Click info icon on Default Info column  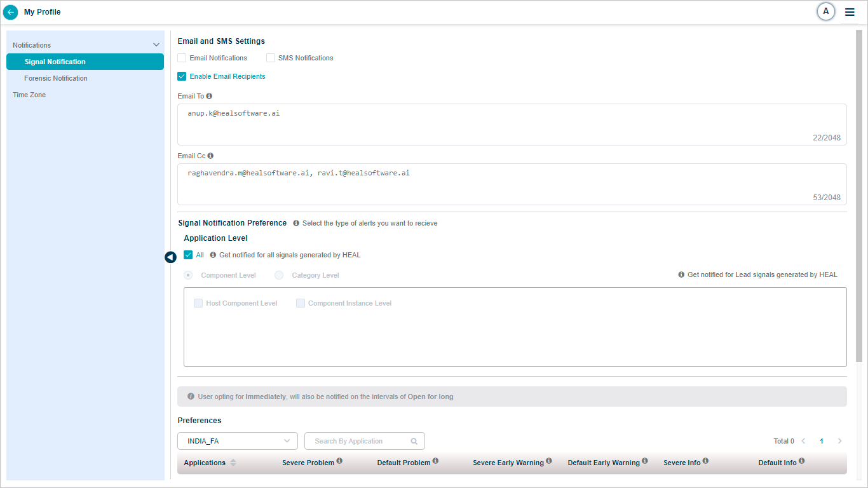pos(801,461)
